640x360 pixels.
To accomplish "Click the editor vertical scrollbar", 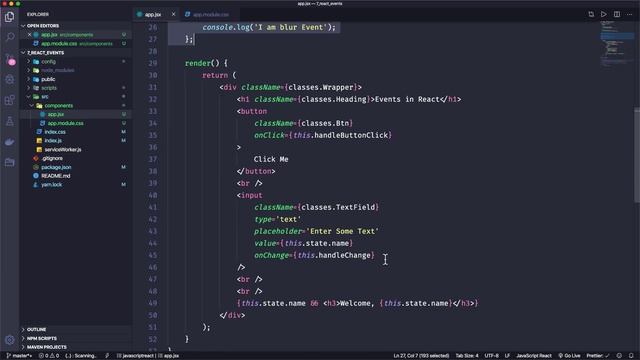I will point(637,155).
